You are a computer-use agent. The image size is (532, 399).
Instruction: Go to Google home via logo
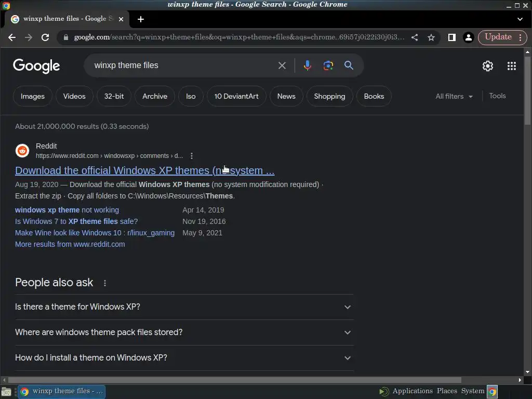36,66
